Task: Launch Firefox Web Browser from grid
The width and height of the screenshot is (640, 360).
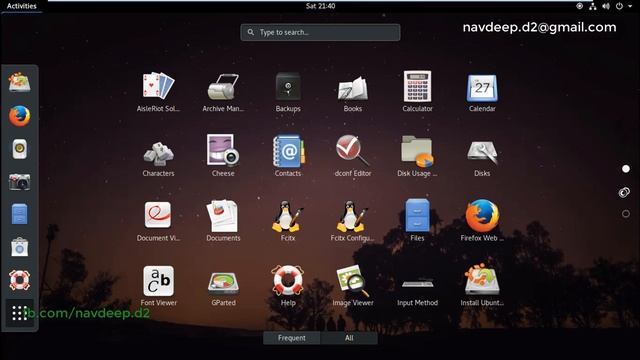Action: point(482,221)
